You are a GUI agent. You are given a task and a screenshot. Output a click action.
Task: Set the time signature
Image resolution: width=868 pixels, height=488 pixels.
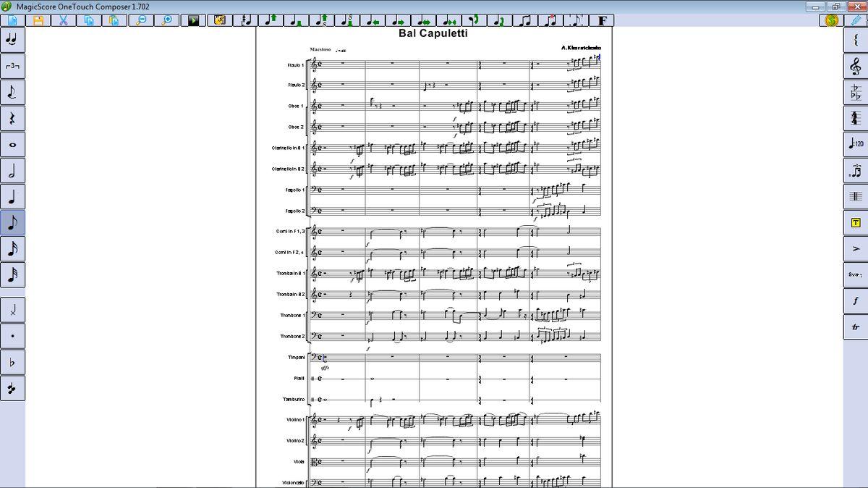pyautogui.click(x=856, y=118)
